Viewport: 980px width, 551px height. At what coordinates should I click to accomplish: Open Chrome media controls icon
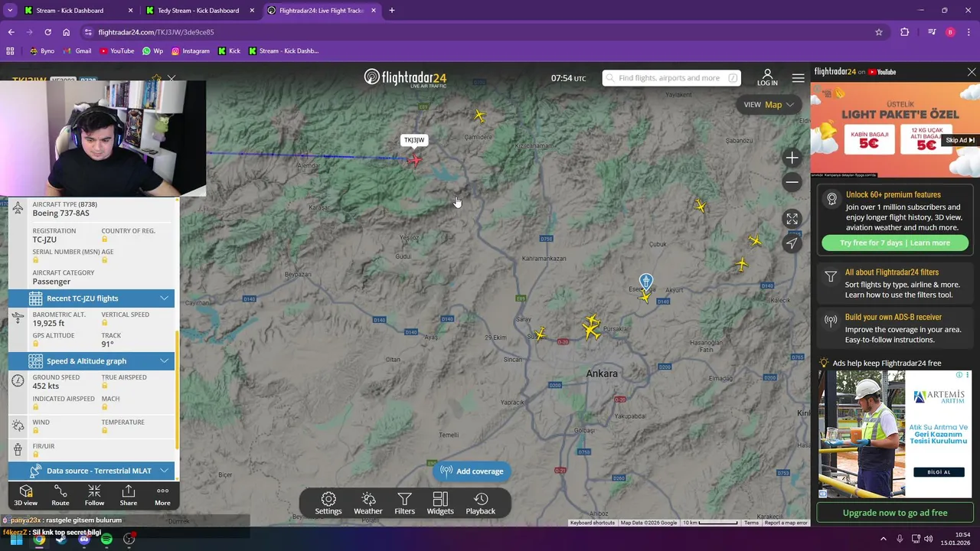tap(932, 32)
